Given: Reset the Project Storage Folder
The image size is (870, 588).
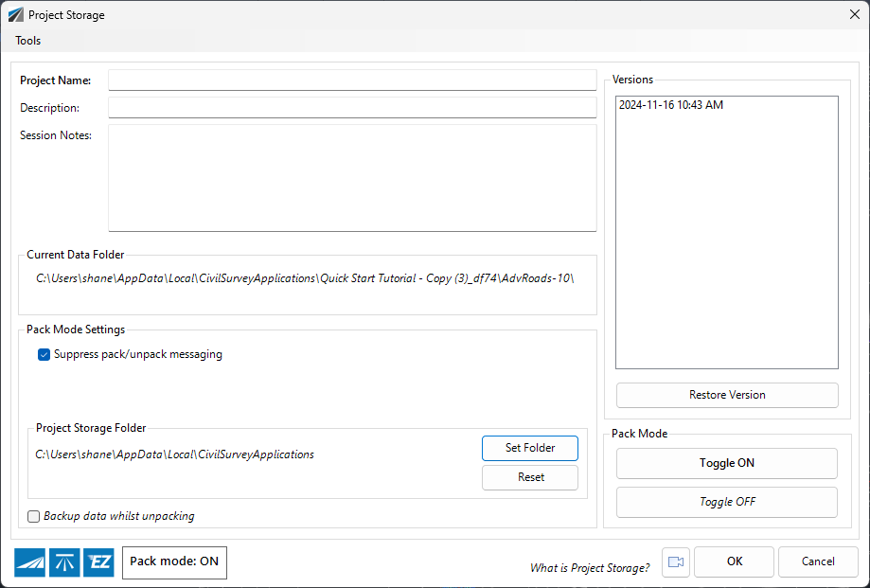Looking at the screenshot, I should 530,477.
